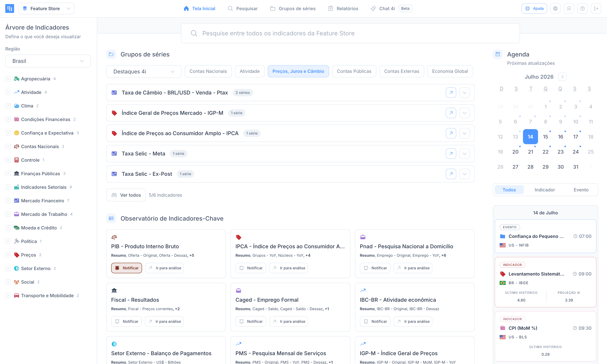Toggle Notificar for IPCA card
This screenshot has width=607, height=364.
(251, 268)
